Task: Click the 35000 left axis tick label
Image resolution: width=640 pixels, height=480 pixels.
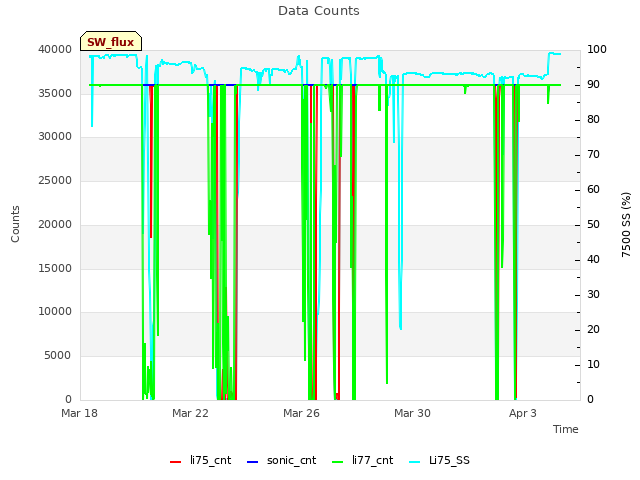Action: point(55,93)
